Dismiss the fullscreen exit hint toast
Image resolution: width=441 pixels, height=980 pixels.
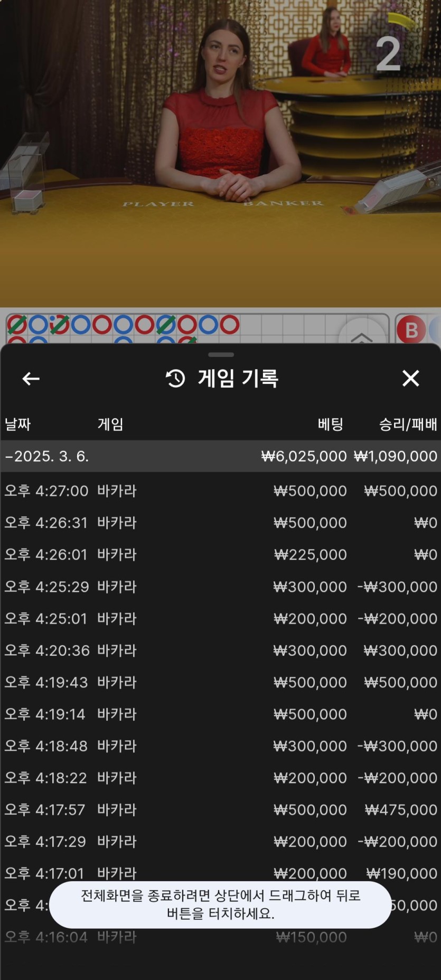220,904
